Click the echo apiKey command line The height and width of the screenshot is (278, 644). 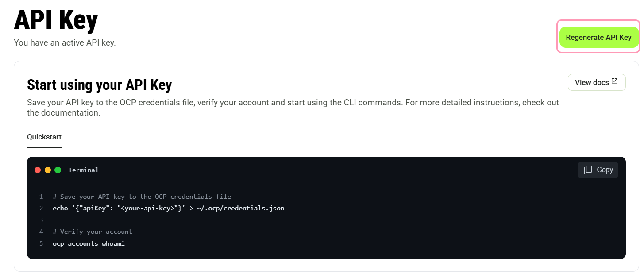click(168, 208)
